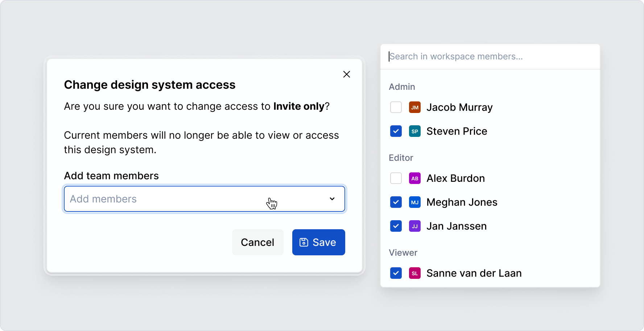Click Steven Price's SP avatar icon
The image size is (644, 331).
point(414,131)
